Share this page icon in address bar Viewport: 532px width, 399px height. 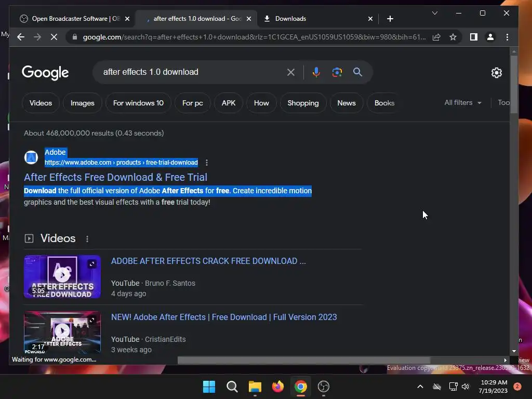pos(436,37)
